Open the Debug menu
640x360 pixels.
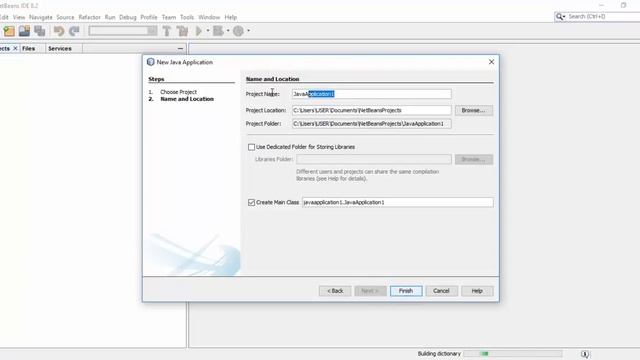click(128, 17)
